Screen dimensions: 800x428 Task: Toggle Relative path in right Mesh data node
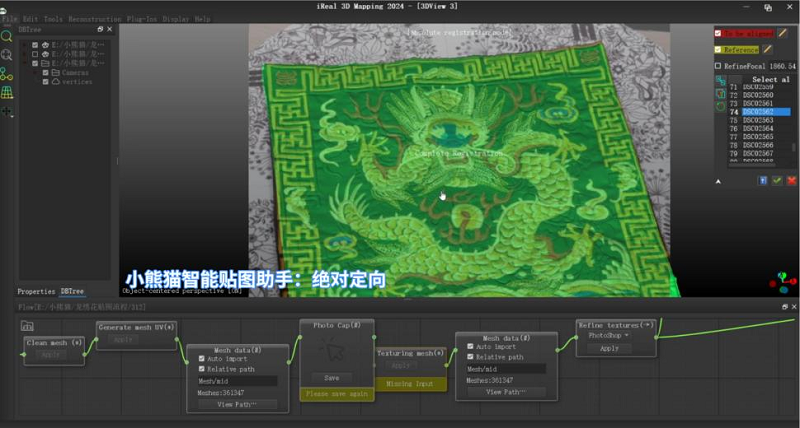point(470,357)
